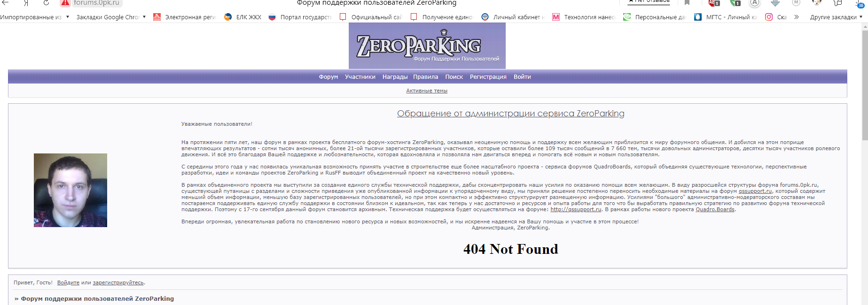
Task: Open the red AdBlock extension icon
Action: 714,2
